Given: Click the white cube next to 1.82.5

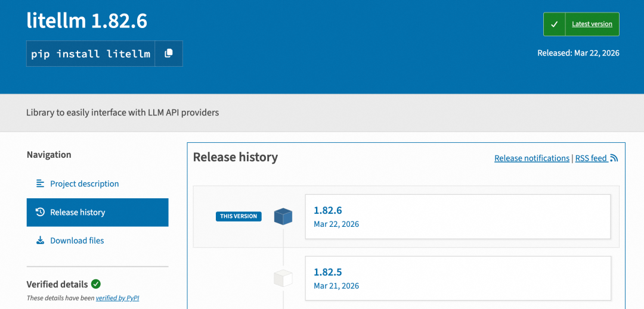Looking at the screenshot, I should pyautogui.click(x=283, y=278).
